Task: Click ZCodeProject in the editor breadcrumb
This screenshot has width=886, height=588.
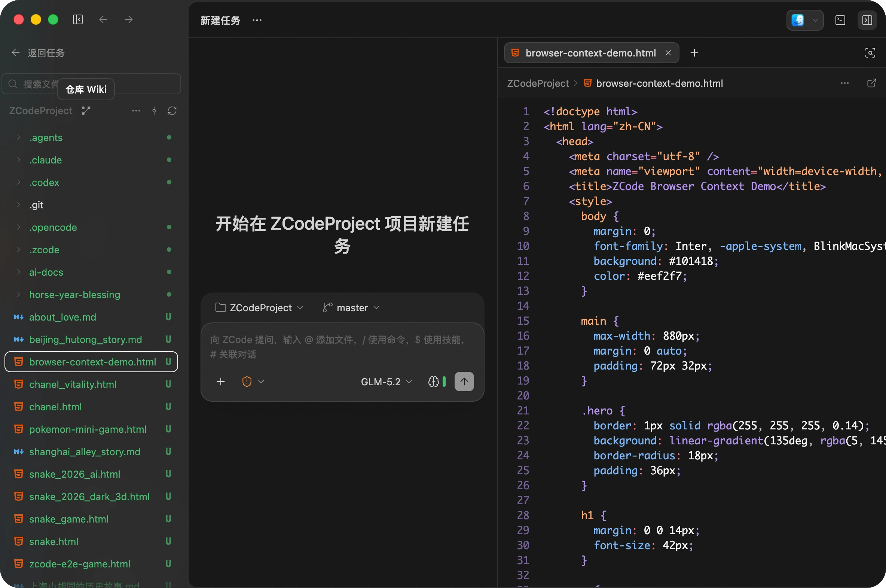Action: tap(538, 83)
